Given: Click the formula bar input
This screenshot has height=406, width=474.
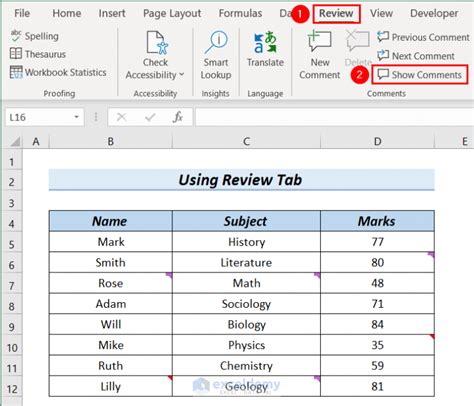Looking at the screenshot, I should [x=334, y=117].
